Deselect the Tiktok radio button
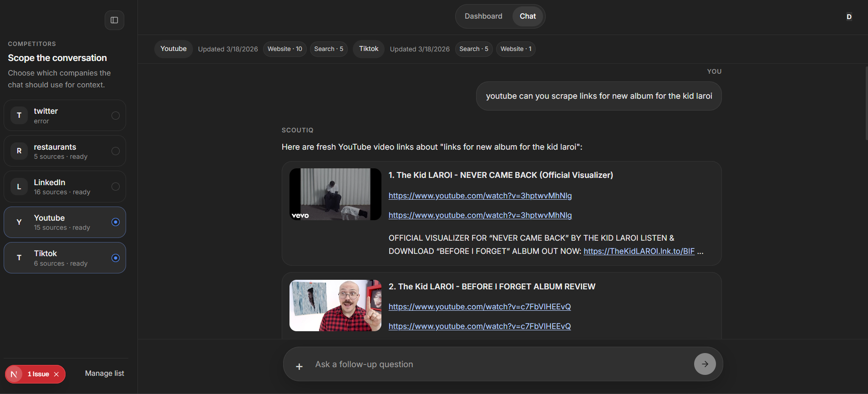 pos(116,258)
